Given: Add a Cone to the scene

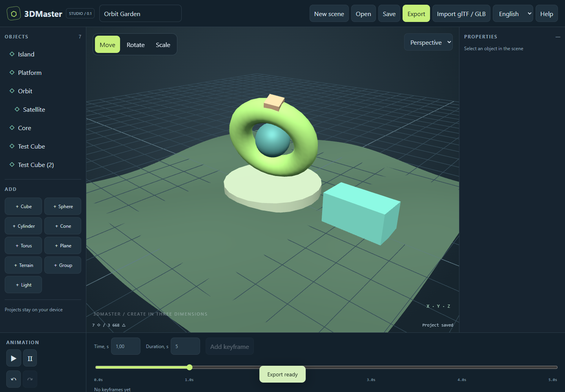Looking at the screenshot, I should click(x=63, y=226).
